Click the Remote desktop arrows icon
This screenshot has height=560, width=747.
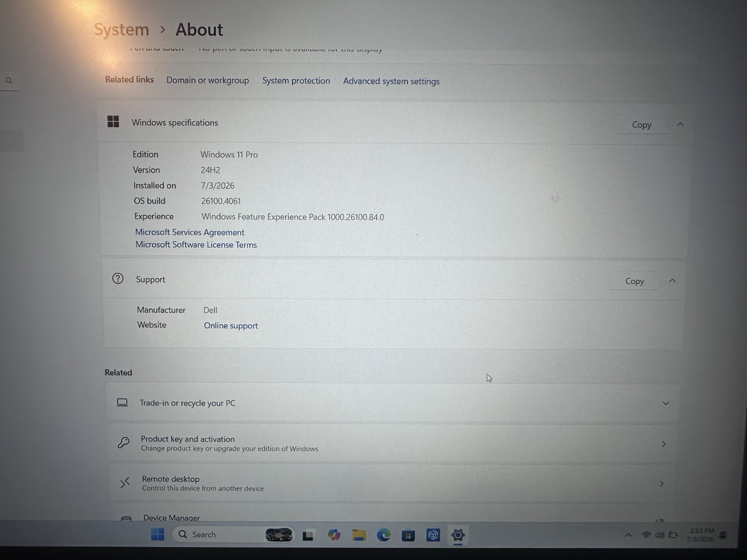[x=125, y=483]
